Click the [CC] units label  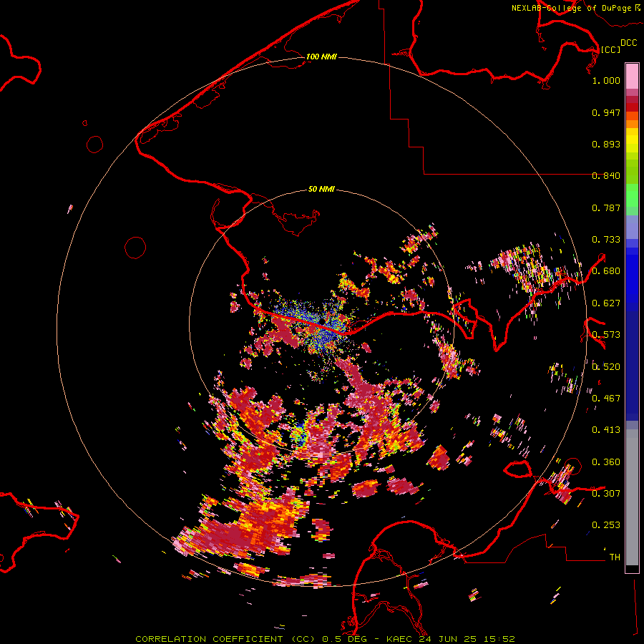(x=610, y=49)
